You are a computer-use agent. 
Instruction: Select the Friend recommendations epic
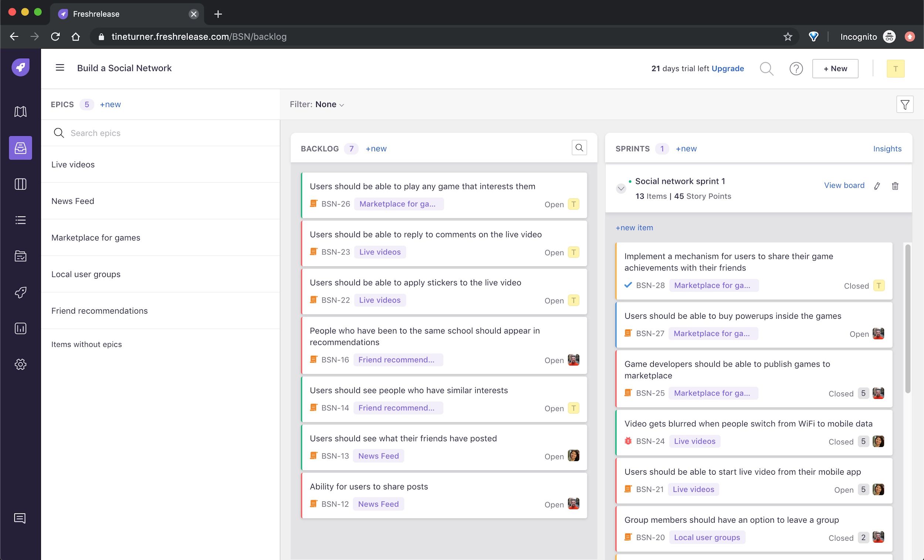click(x=160, y=311)
